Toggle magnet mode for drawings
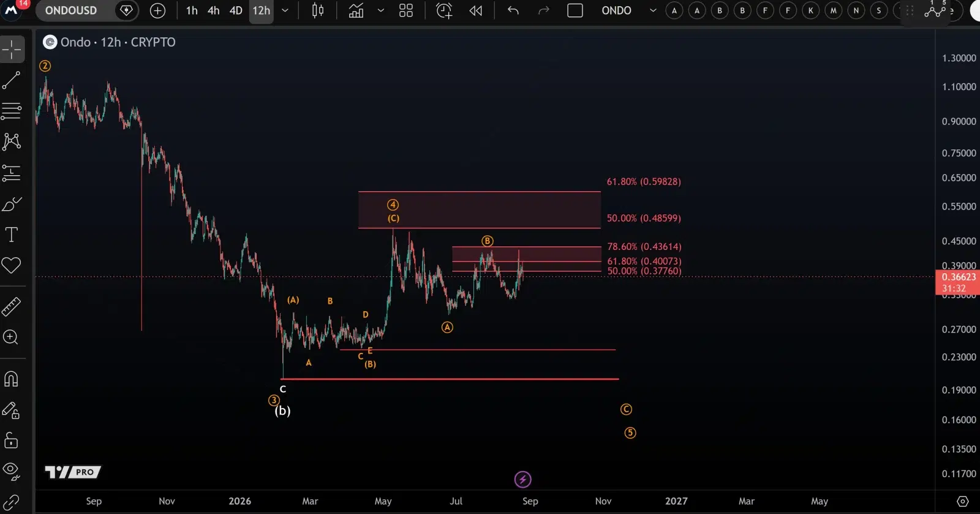The width and height of the screenshot is (980, 514). tap(12, 379)
